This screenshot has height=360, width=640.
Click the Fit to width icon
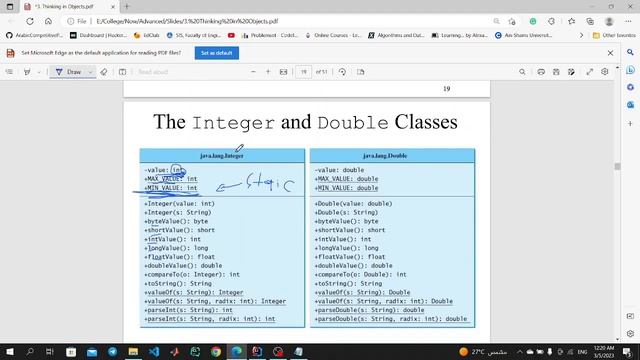pyautogui.click(x=283, y=72)
